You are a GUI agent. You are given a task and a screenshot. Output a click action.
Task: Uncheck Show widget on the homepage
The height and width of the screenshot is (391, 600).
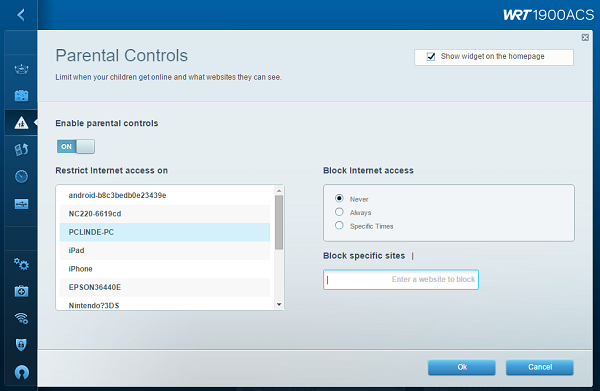[431, 57]
